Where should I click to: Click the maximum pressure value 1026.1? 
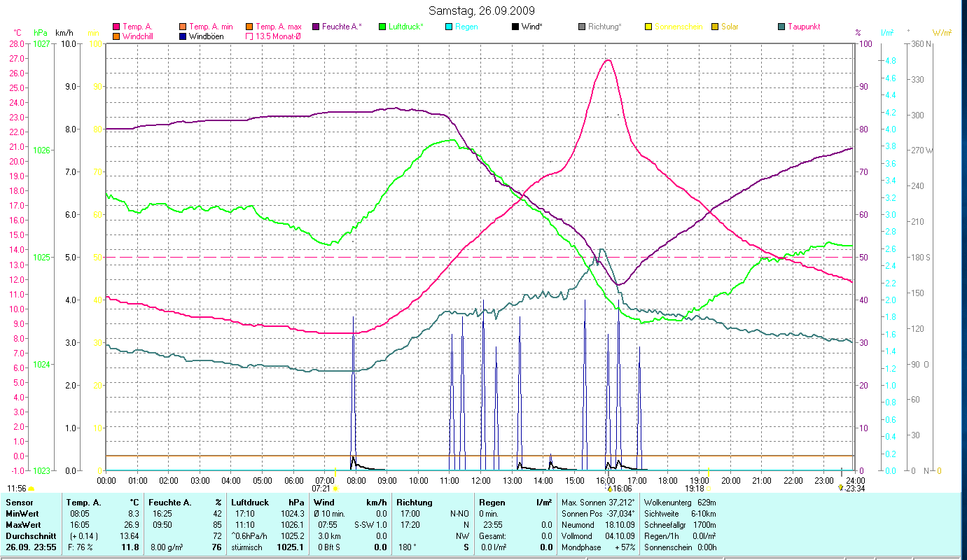[292, 525]
